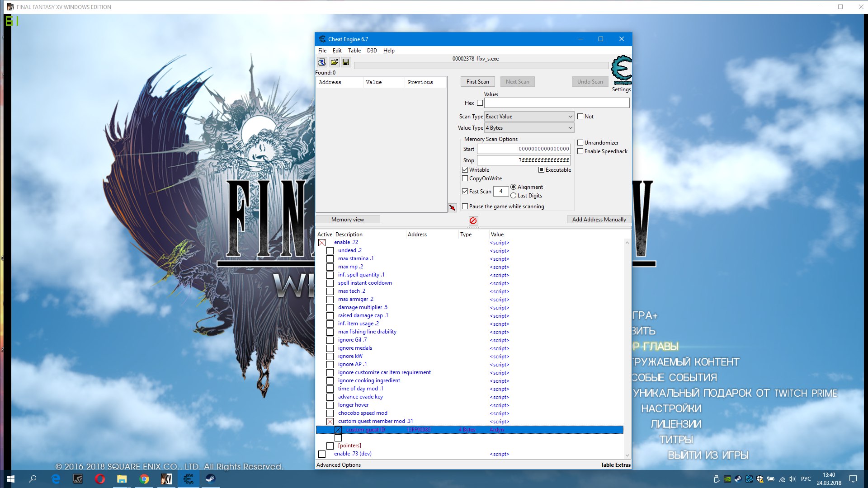The width and height of the screenshot is (868, 488).
Task: Activate the max stamina .1 script
Action: [330, 259]
